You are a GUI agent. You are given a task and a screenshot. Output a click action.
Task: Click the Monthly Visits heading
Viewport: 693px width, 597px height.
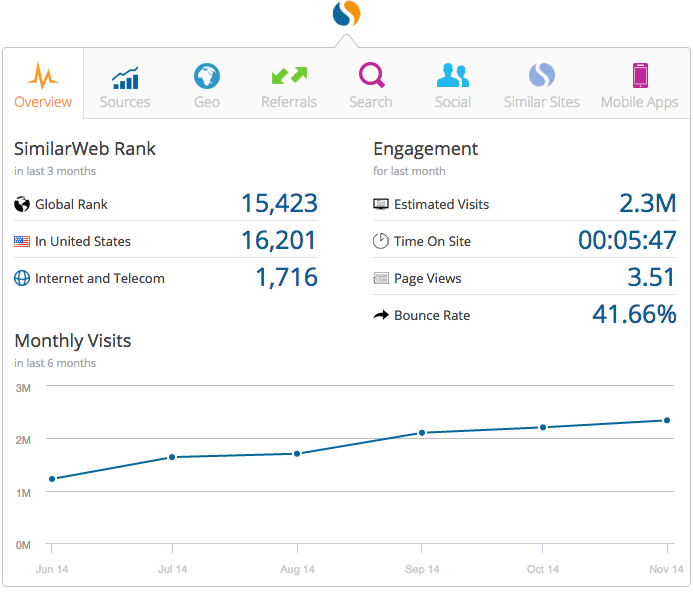point(72,341)
